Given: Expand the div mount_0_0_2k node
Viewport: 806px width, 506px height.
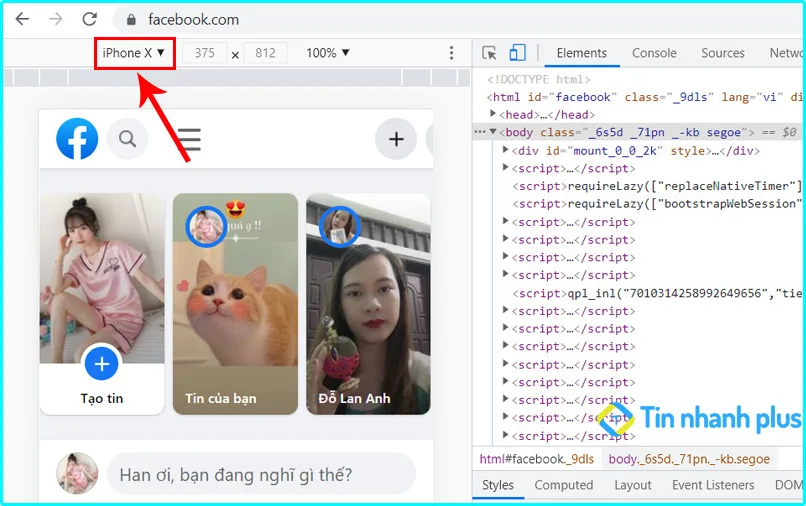Looking at the screenshot, I should tap(505, 150).
